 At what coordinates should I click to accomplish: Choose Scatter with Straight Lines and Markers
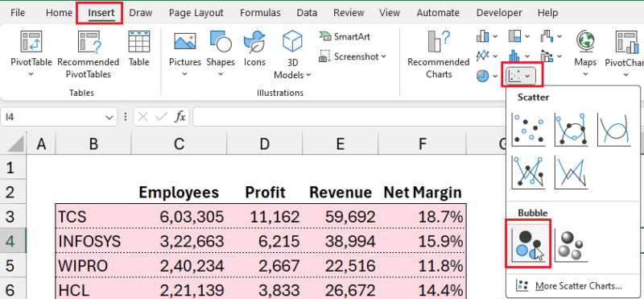point(528,172)
